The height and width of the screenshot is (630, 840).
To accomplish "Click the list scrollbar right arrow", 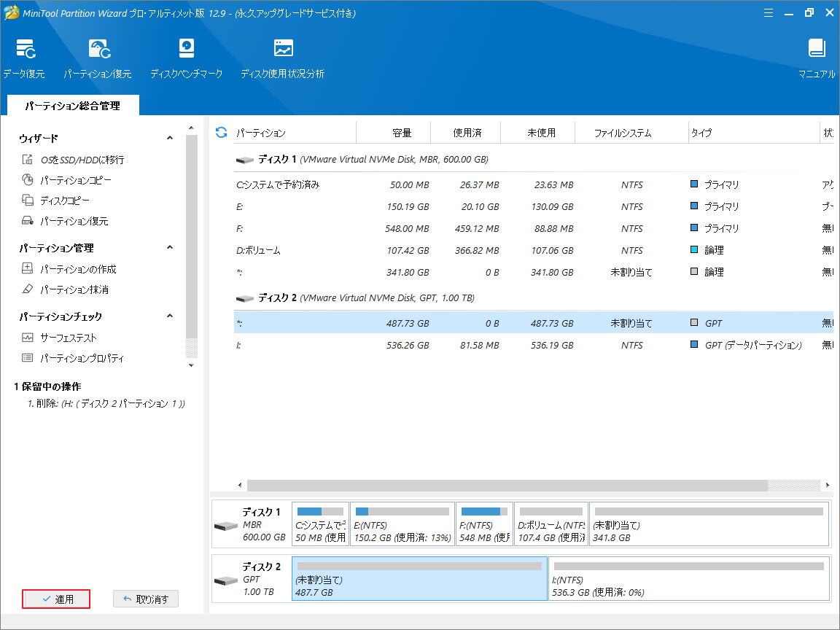I will tap(828, 486).
